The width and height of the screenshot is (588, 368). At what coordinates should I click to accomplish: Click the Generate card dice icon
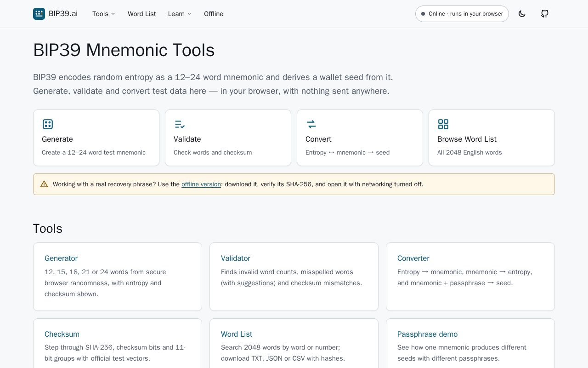[x=48, y=124]
